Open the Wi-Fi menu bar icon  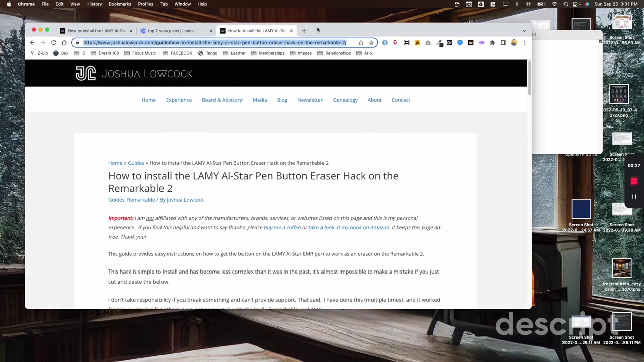(554, 4)
